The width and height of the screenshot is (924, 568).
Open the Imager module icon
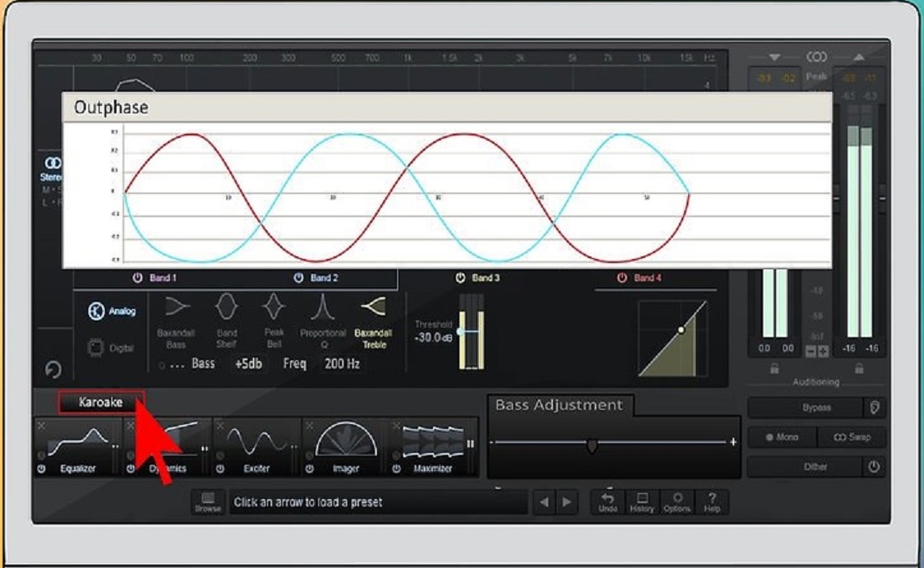point(346,440)
